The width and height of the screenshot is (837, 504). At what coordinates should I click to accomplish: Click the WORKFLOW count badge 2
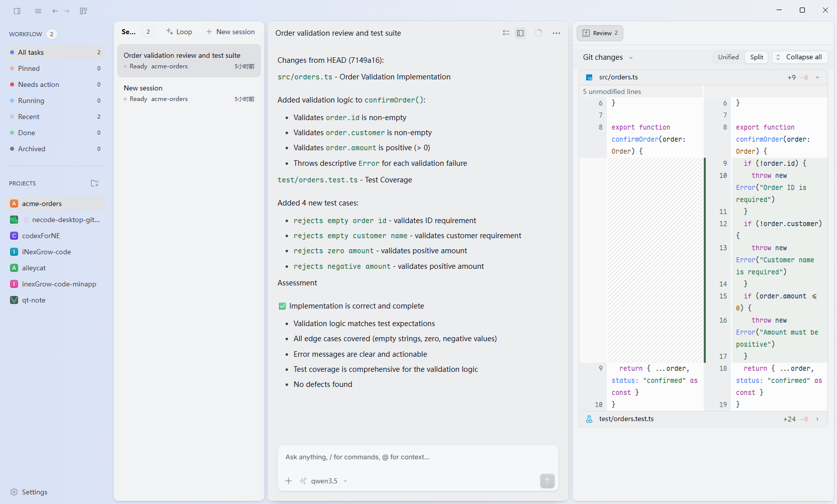click(x=51, y=34)
